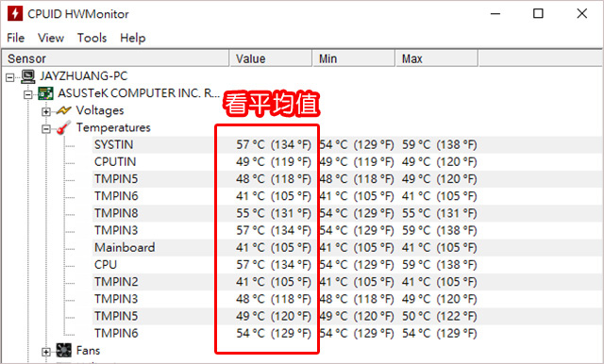Open the Tools menu
This screenshot has height=364, width=604.
[x=92, y=38]
